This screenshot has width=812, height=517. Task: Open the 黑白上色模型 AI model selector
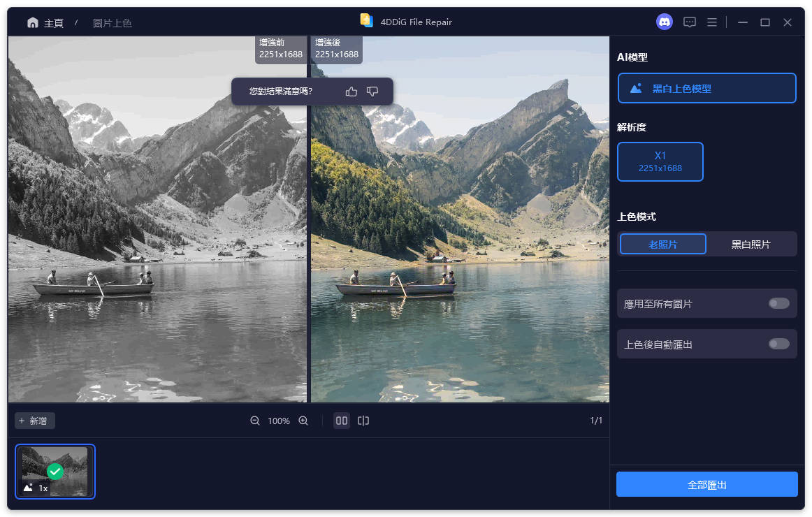pos(706,88)
